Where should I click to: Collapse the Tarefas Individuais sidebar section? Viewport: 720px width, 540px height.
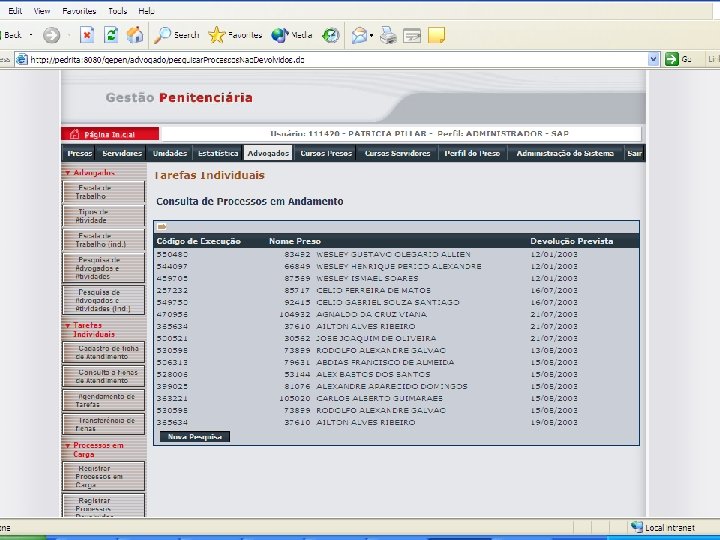click(68, 326)
